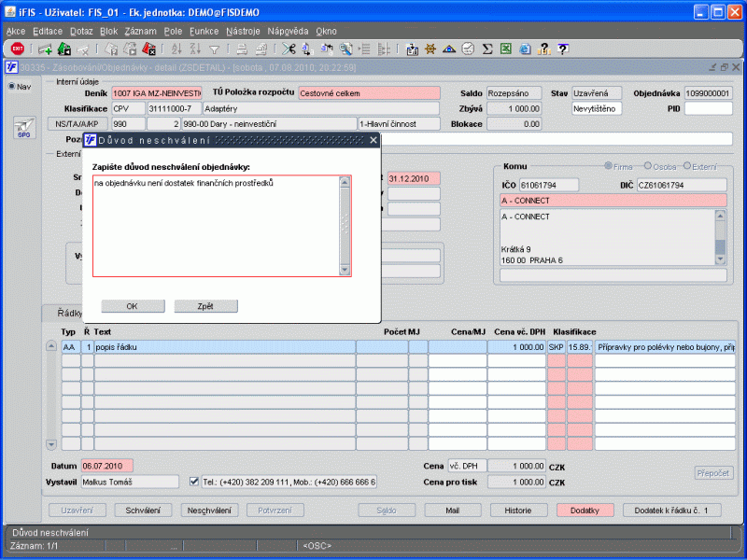The height and width of the screenshot is (560, 747).
Task: Click the red EXIT toolbar icon
Action: tap(17, 49)
